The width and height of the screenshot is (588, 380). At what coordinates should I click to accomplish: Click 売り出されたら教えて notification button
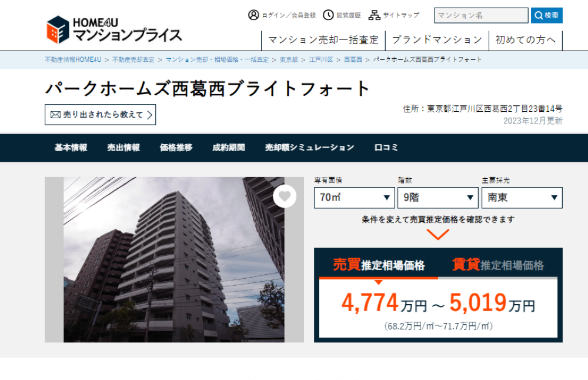pyautogui.click(x=100, y=115)
